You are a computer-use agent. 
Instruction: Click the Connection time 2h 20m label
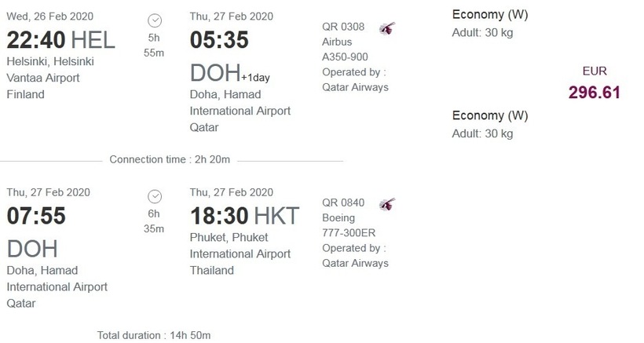[170, 159]
